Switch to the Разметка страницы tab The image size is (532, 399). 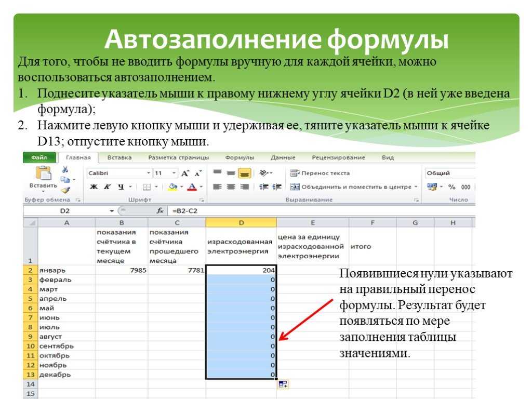[x=179, y=157]
